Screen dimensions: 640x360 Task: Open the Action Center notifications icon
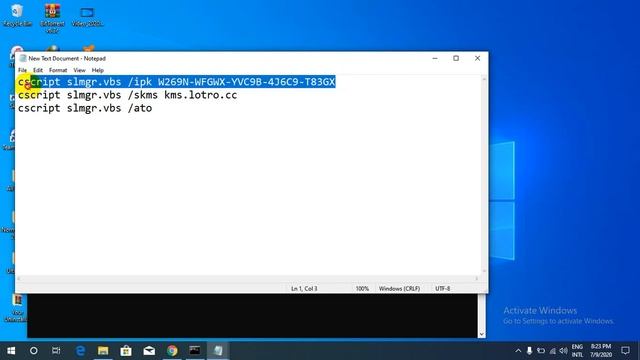[625, 351]
